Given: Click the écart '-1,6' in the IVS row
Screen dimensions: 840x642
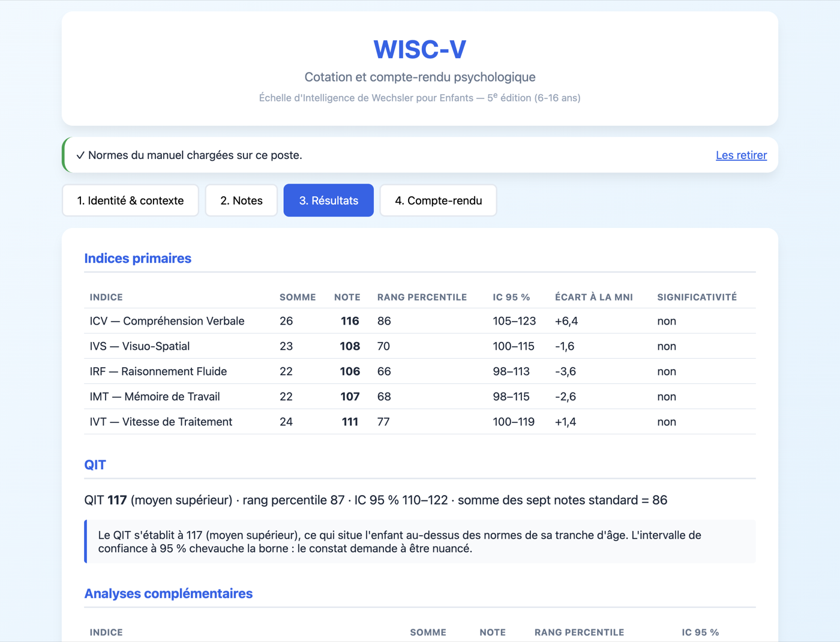Looking at the screenshot, I should [565, 346].
